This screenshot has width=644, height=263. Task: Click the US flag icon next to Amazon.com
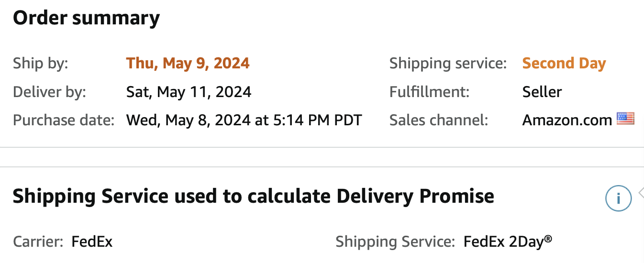coord(625,119)
